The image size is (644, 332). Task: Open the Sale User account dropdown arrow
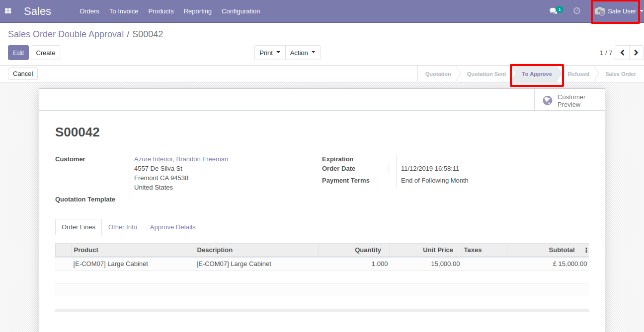click(641, 11)
